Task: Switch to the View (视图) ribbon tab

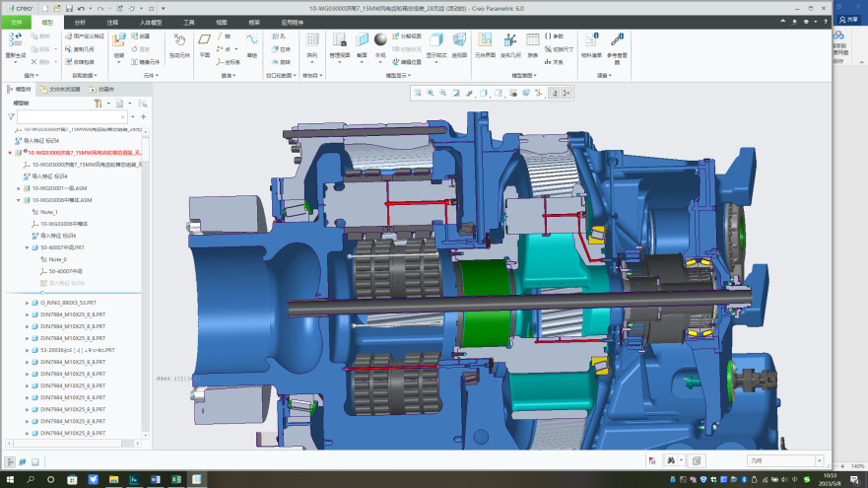Action: pos(222,21)
